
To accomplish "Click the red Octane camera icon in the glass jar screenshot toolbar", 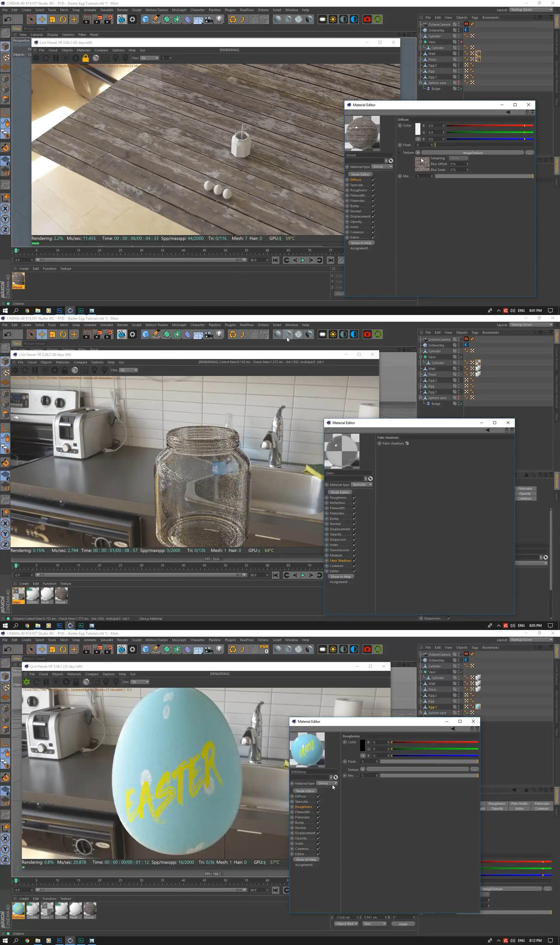I will coord(367,334).
